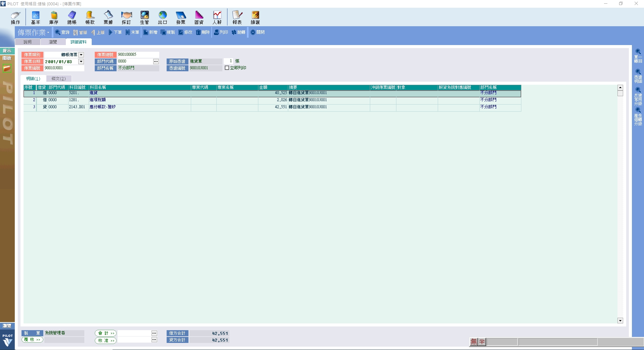The height and width of the screenshot is (350, 644).
Task: Click the 發票 invoice module icon
Action: [181, 17]
